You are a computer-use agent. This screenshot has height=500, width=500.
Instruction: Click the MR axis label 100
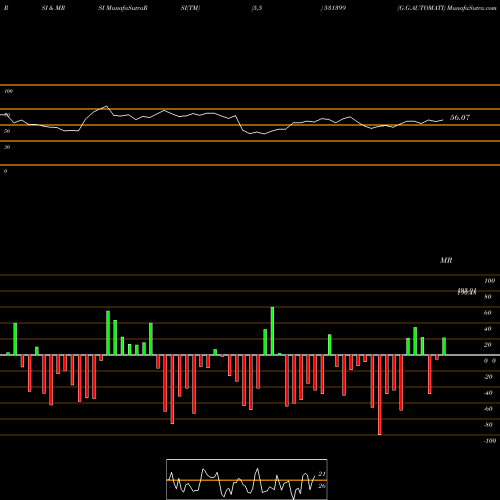point(490,281)
